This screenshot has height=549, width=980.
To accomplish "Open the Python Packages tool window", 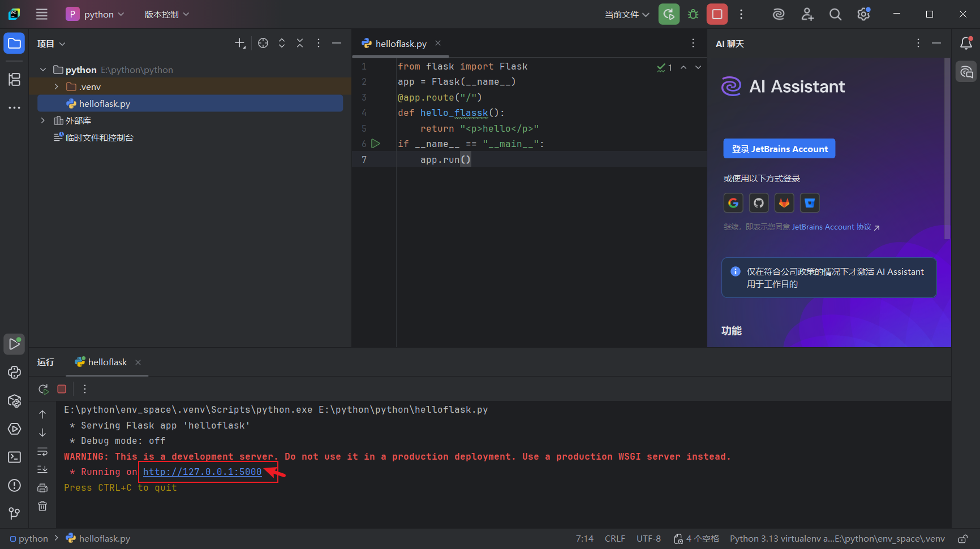I will 15,400.
